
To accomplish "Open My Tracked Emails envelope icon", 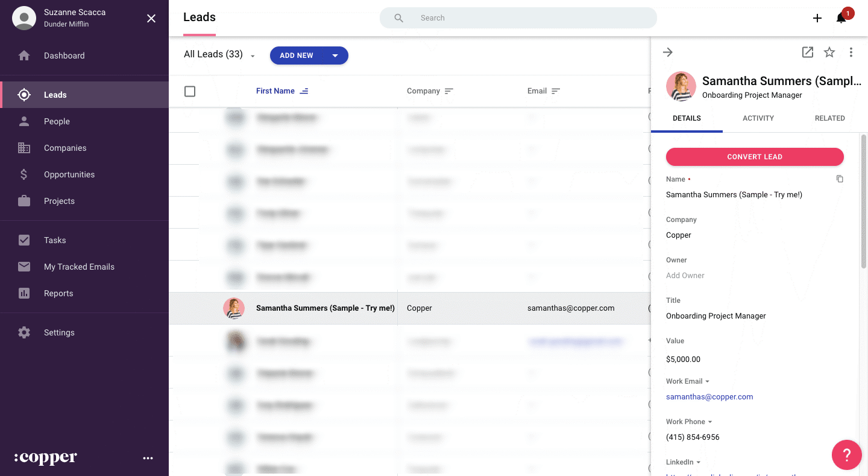I will pyautogui.click(x=24, y=267).
